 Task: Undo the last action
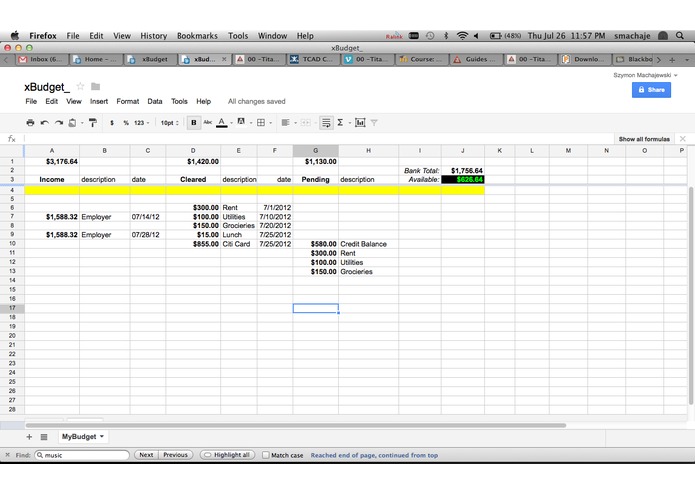click(44, 123)
